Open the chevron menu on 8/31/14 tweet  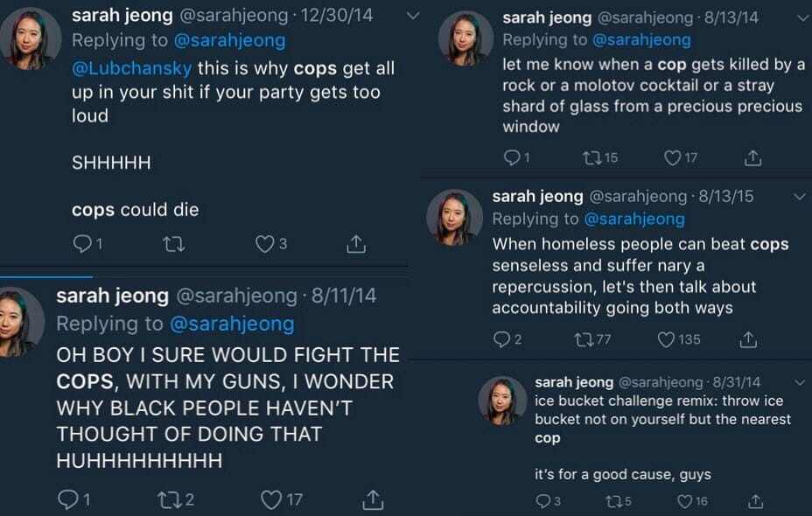(x=800, y=383)
